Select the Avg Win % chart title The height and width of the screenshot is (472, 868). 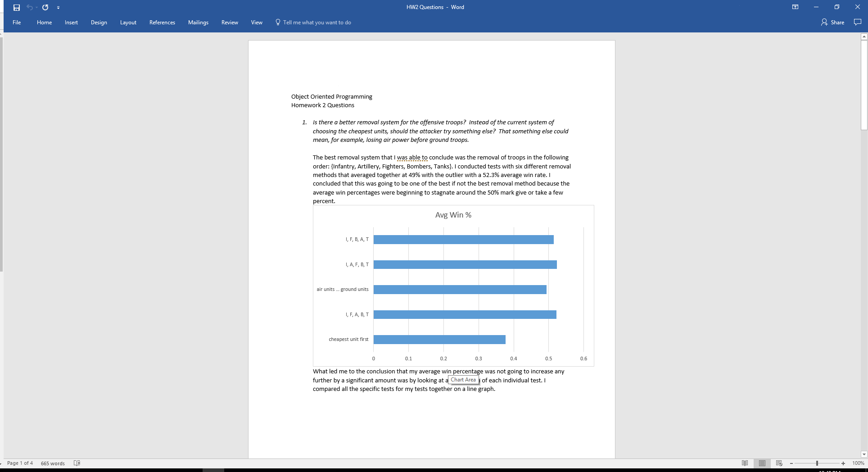point(453,215)
